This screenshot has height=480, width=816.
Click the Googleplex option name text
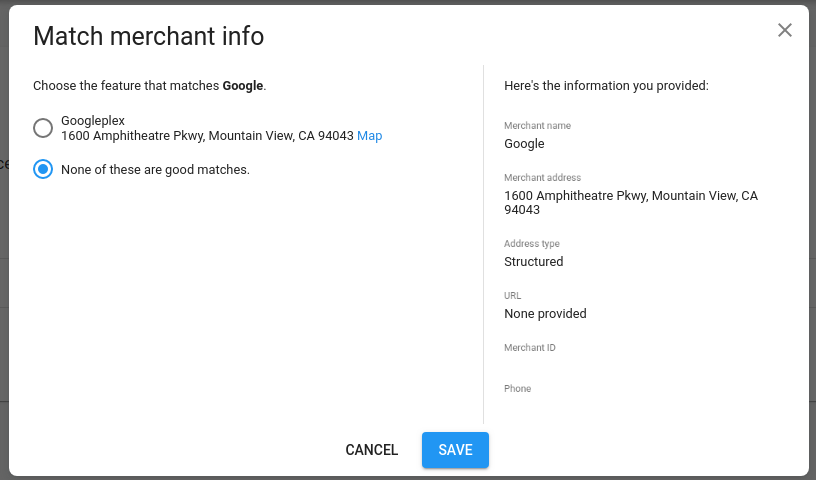(x=93, y=121)
